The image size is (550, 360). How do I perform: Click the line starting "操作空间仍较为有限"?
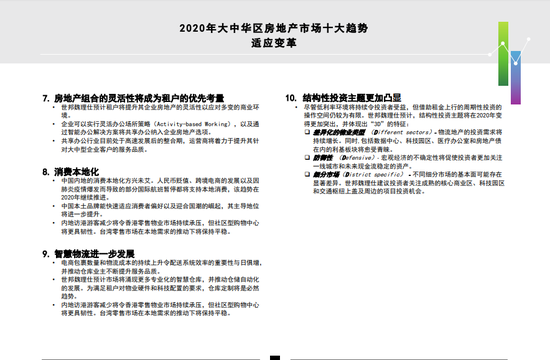[403, 115]
